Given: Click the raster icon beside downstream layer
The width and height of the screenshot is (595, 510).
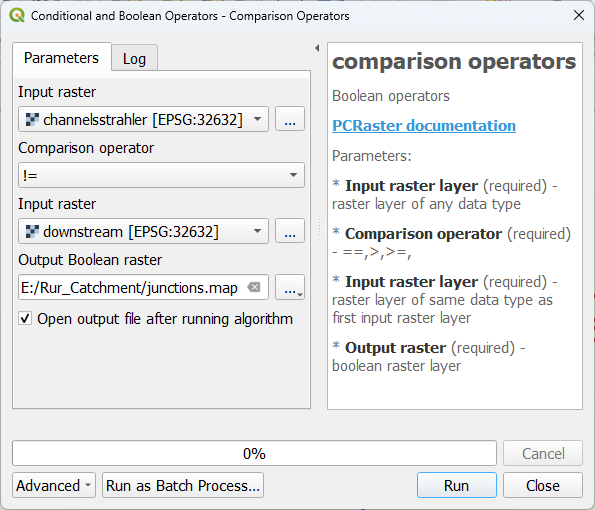Looking at the screenshot, I should tap(32, 231).
